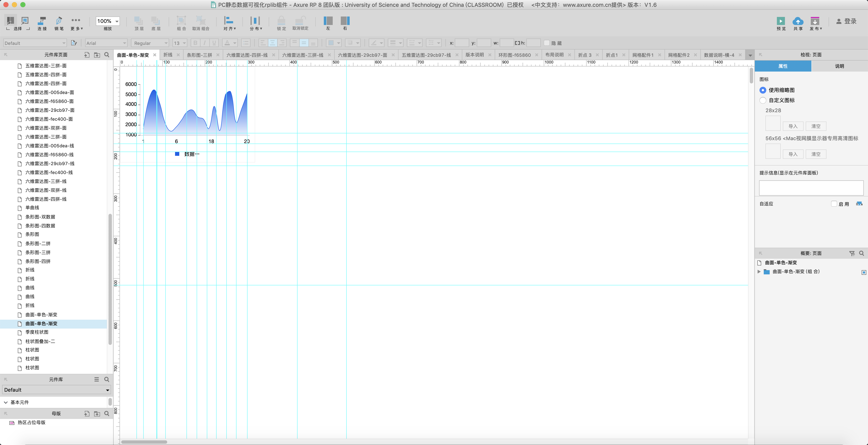
Task: Open the 对齐 align menu
Action: pyautogui.click(x=230, y=23)
